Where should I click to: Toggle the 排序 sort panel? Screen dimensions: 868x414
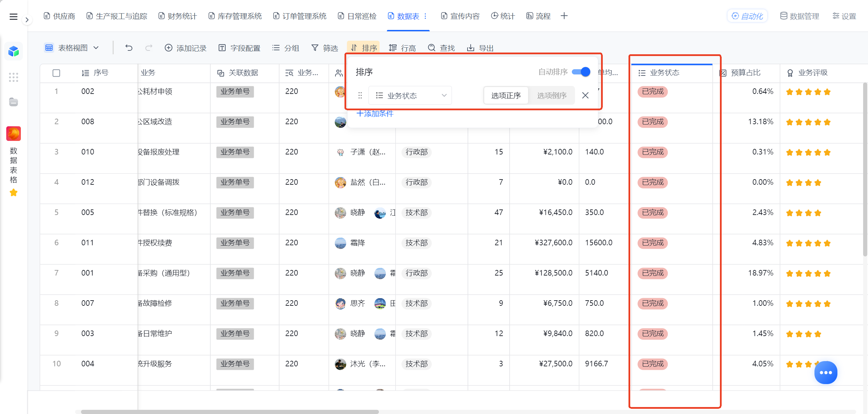pyautogui.click(x=364, y=48)
